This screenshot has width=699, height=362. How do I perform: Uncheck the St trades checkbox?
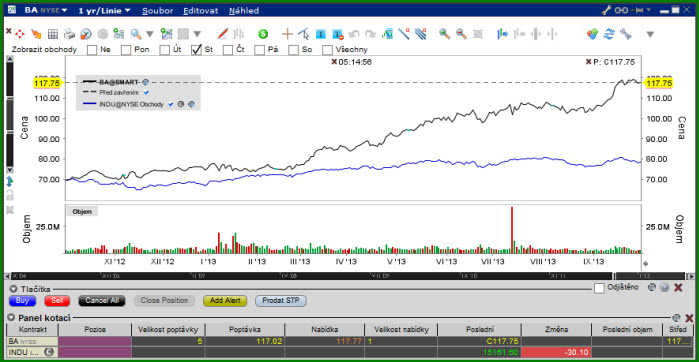[197, 49]
